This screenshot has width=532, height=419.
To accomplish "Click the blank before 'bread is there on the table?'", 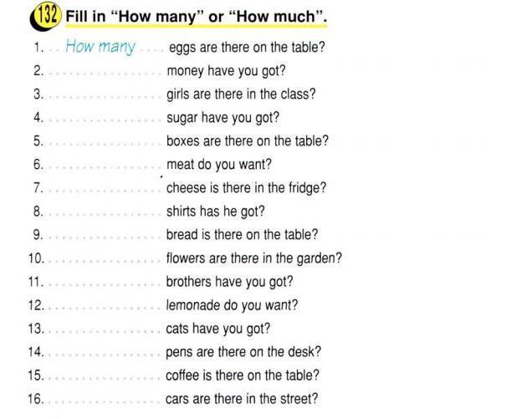I will pos(105,238).
